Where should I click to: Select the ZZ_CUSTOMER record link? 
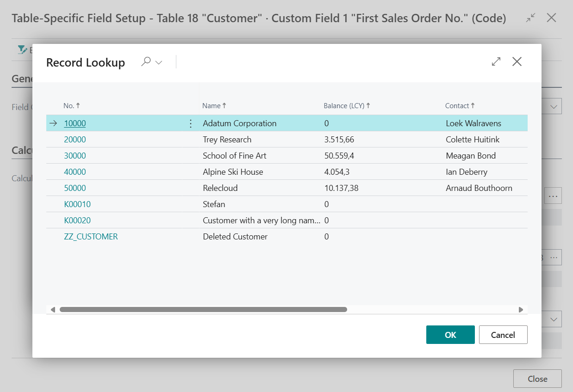click(x=91, y=237)
